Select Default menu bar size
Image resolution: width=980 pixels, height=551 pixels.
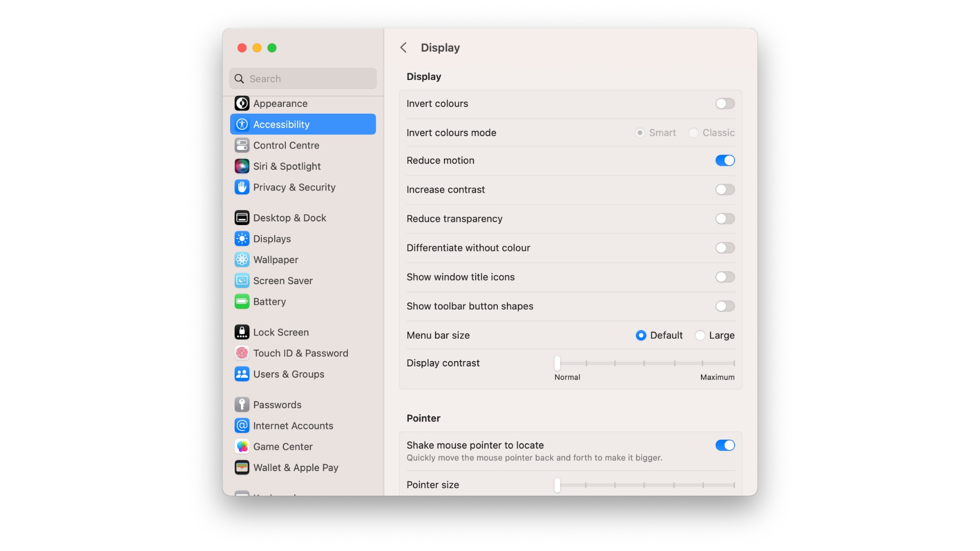tap(641, 336)
